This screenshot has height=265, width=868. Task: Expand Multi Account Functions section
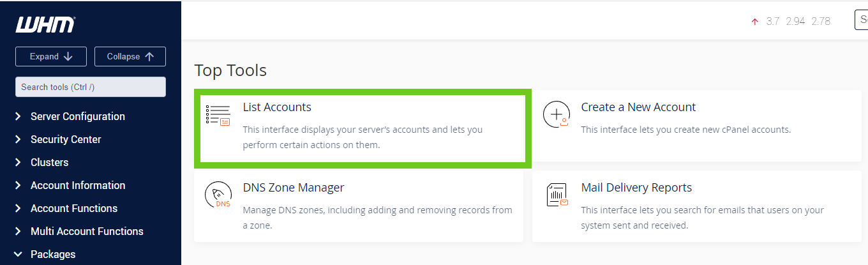86,231
